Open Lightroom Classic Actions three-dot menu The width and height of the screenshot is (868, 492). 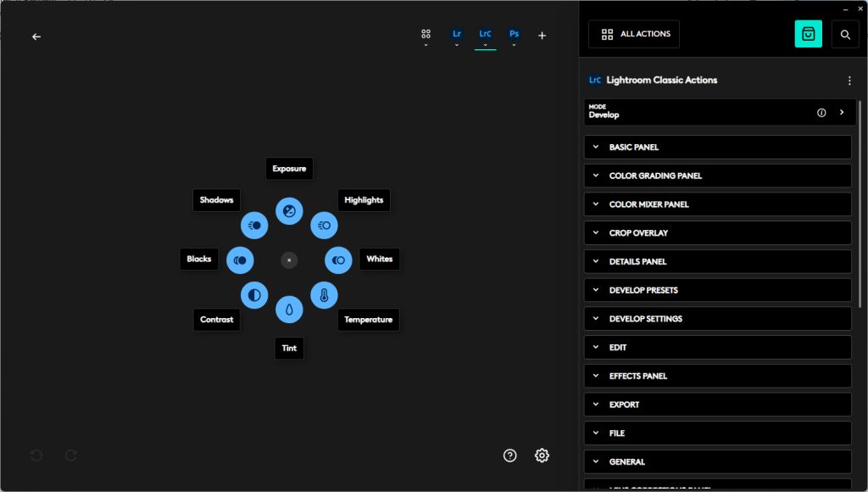click(849, 81)
